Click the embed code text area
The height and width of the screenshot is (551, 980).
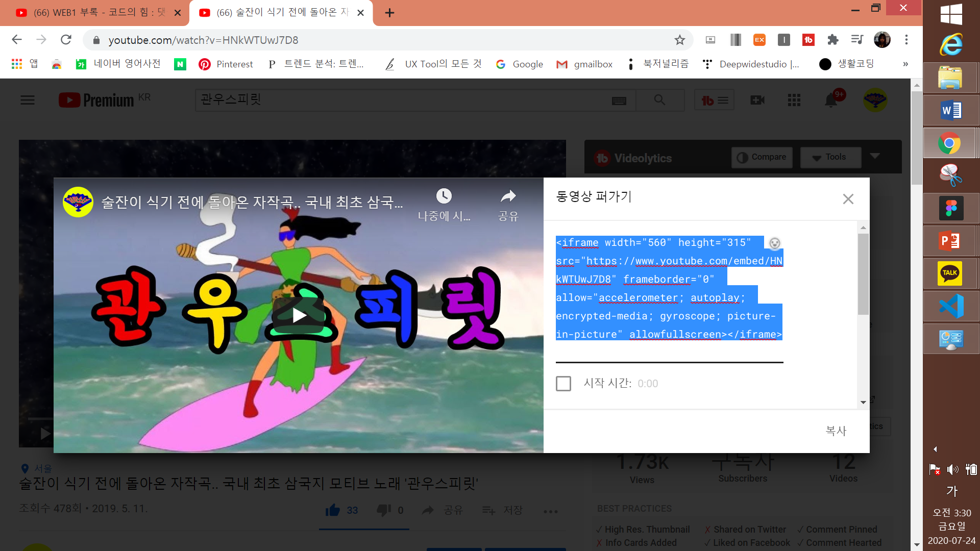(669, 288)
